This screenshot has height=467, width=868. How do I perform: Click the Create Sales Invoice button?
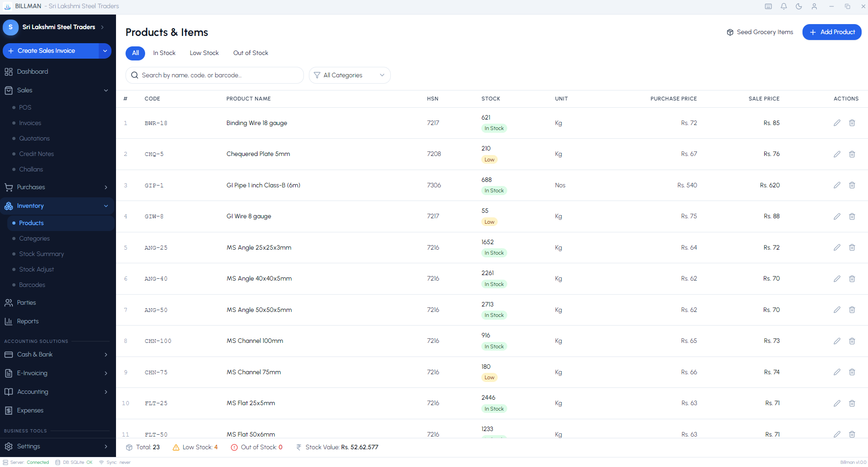pos(50,51)
